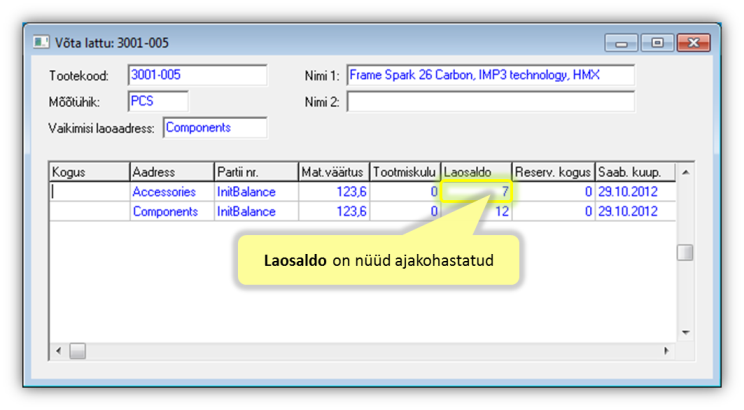
Task: Click Tootmiskulu 0 in the Components row
Action: click(x=405, y=211)
